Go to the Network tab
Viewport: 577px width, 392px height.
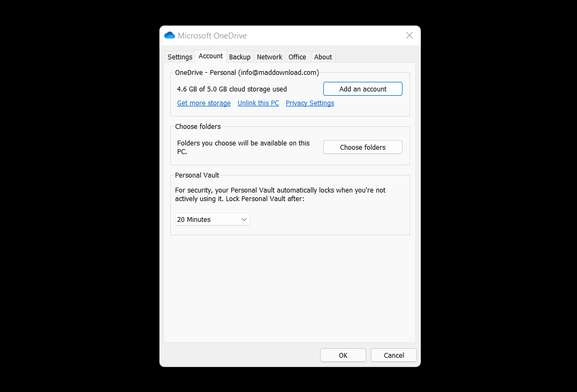tap(269, 57)
